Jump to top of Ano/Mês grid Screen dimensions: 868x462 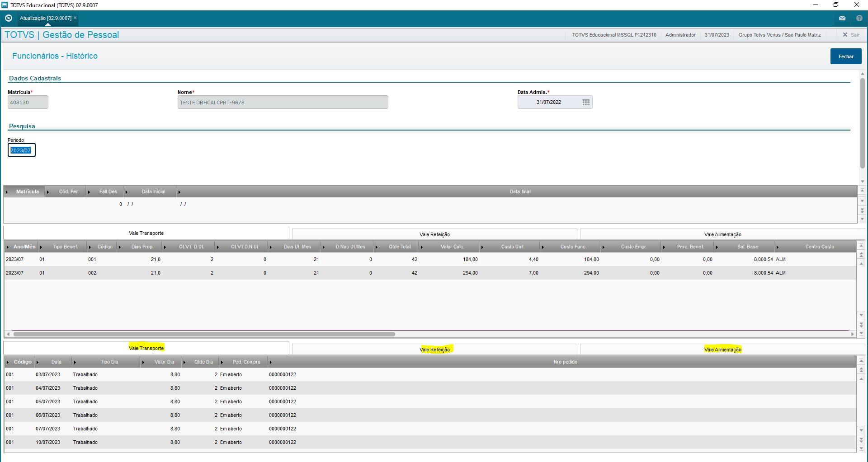(862, 246)
